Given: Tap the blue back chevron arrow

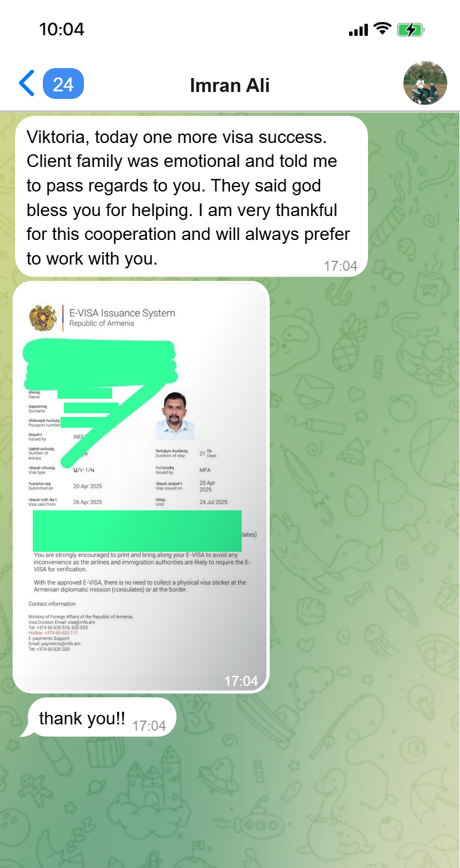Looking at the screenshot, I should coord(26,83).
